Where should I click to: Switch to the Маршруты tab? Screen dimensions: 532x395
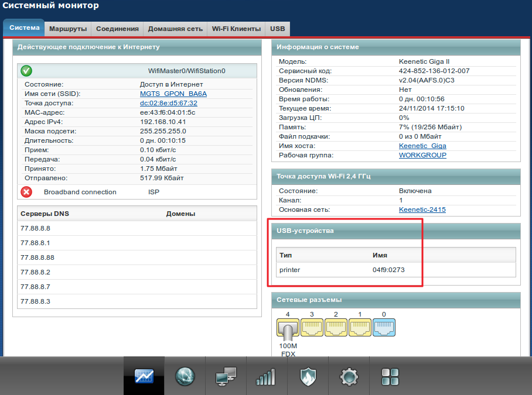point(68,29)
